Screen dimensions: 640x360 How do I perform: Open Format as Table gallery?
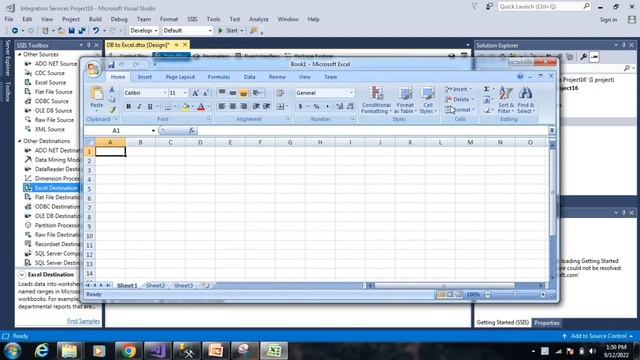(x=405, y=100)
